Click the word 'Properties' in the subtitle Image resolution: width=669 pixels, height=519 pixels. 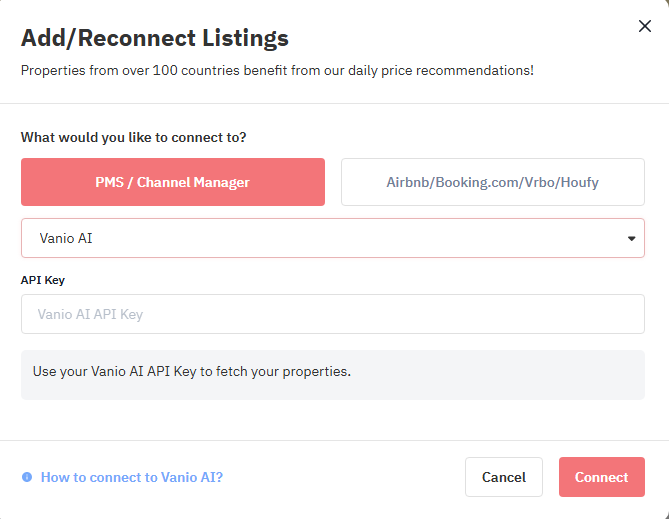[53, 70]
